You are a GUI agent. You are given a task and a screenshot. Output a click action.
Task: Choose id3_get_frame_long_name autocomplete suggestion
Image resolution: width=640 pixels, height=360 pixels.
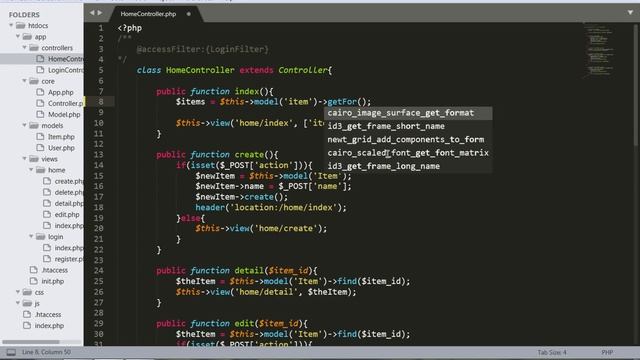pos(408,166)
